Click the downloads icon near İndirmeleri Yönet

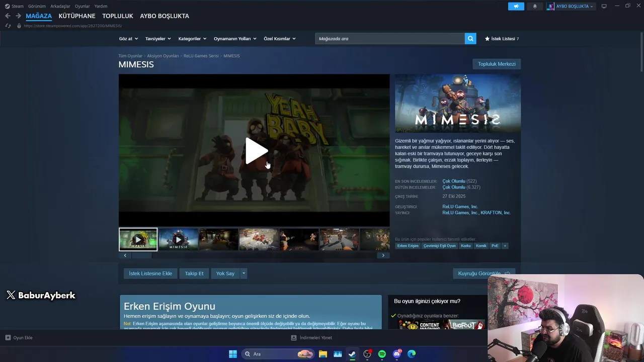pyautogui.click(x=294, y=338)
